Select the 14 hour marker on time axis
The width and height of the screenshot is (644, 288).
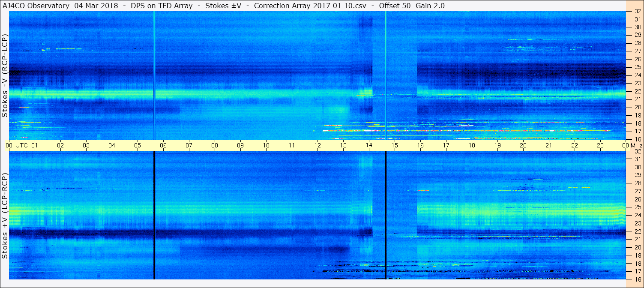[369, 145]
